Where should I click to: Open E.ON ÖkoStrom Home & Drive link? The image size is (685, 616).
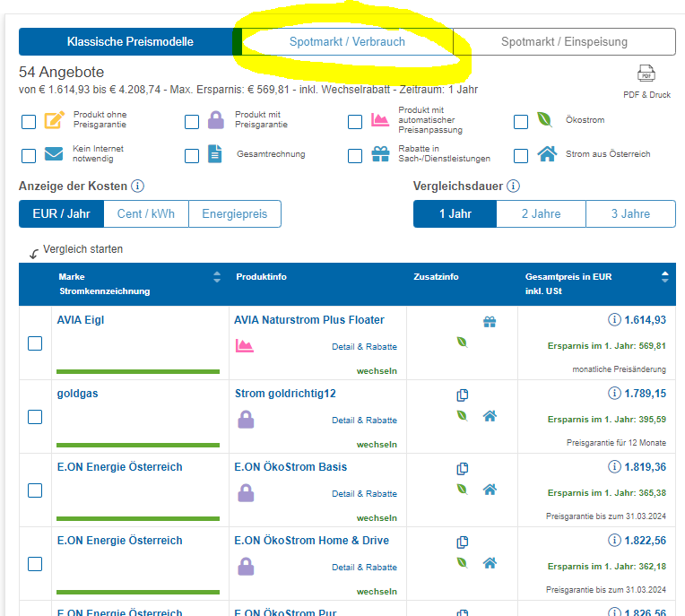coord(311,541)
